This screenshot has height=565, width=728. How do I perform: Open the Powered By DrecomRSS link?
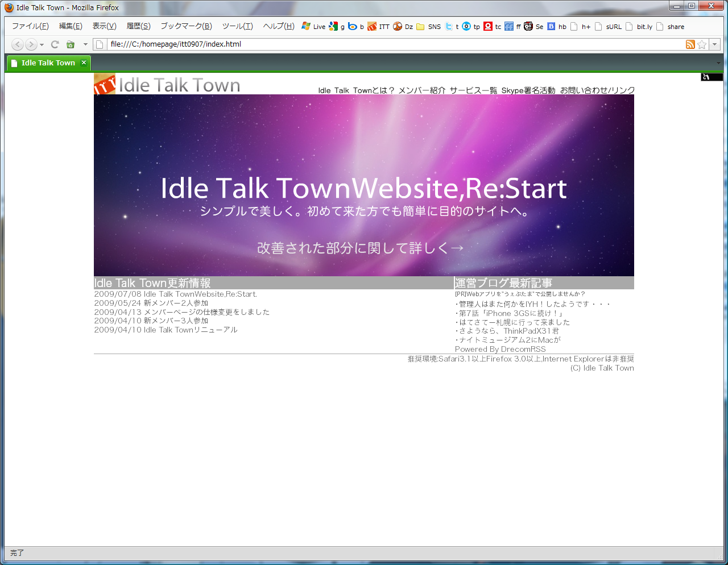(500, 349)
